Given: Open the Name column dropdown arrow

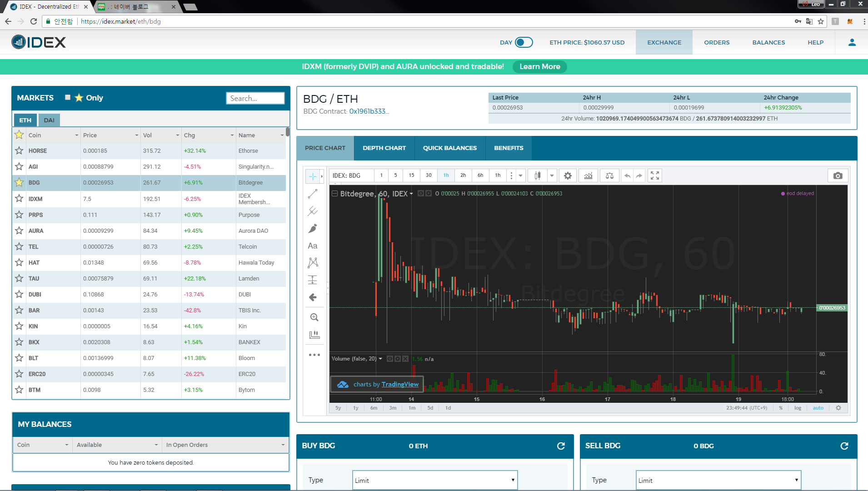Looking at the screenshot, I should (x=282, y=135).
